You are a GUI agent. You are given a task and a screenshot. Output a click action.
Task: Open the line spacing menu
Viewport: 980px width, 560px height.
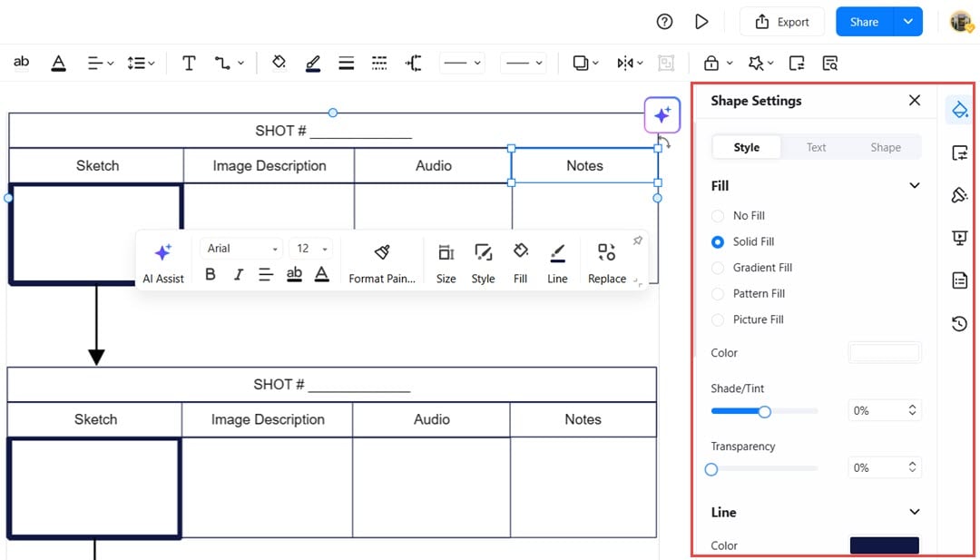(141, 64)
